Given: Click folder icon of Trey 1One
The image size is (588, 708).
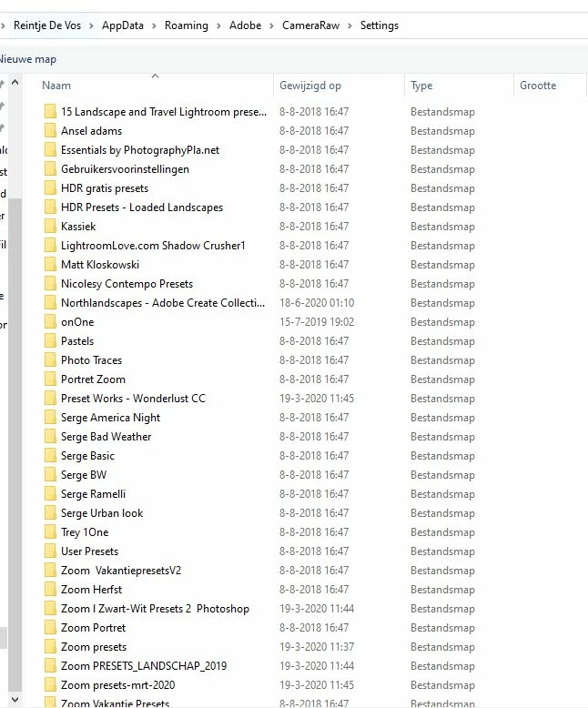Looking at the screenshot, I should click(x=50, y=531).
